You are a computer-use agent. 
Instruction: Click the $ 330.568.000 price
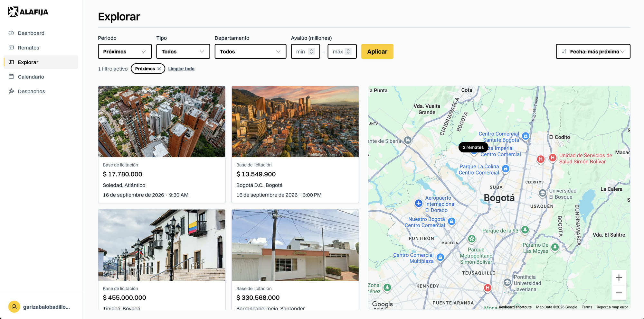[258, 298]
